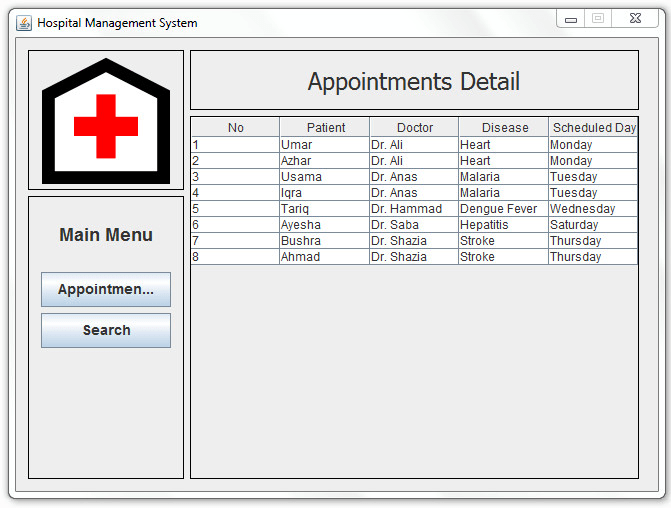The width and height of the screenshot is (671, 508).
Task: Click Dr. Anas in Iqra's row
Action: click(414, 193)
